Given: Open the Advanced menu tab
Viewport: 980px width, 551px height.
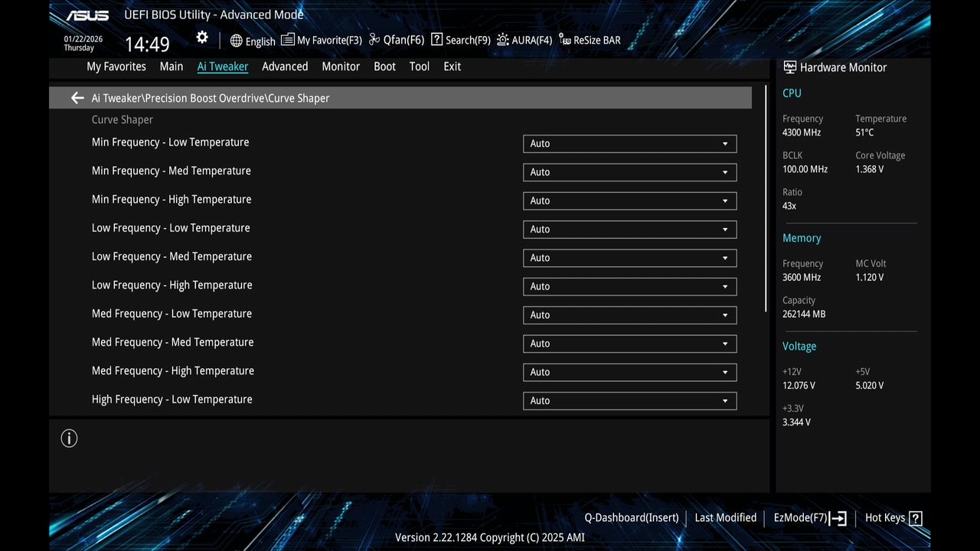Looking at the screenshot, I should pos(285,67).
